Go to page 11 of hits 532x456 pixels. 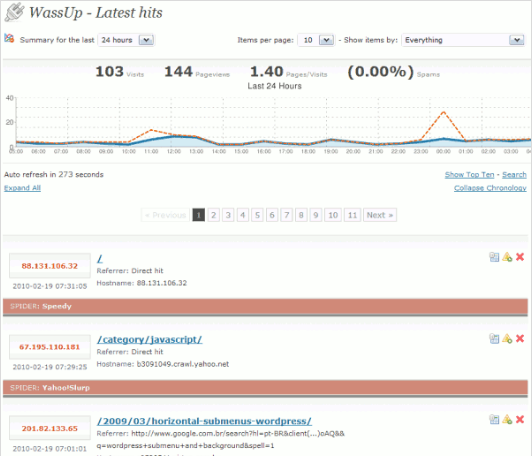352,215
